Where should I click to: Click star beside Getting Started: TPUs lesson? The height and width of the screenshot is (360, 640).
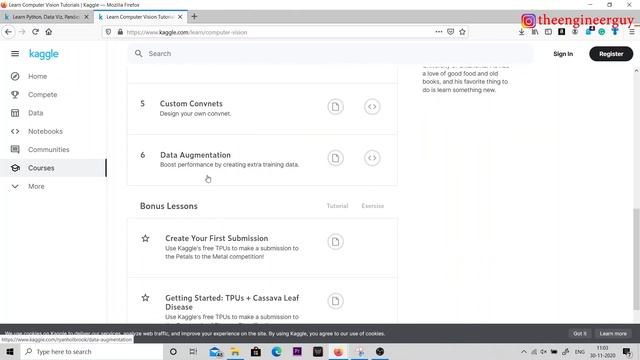145,298
